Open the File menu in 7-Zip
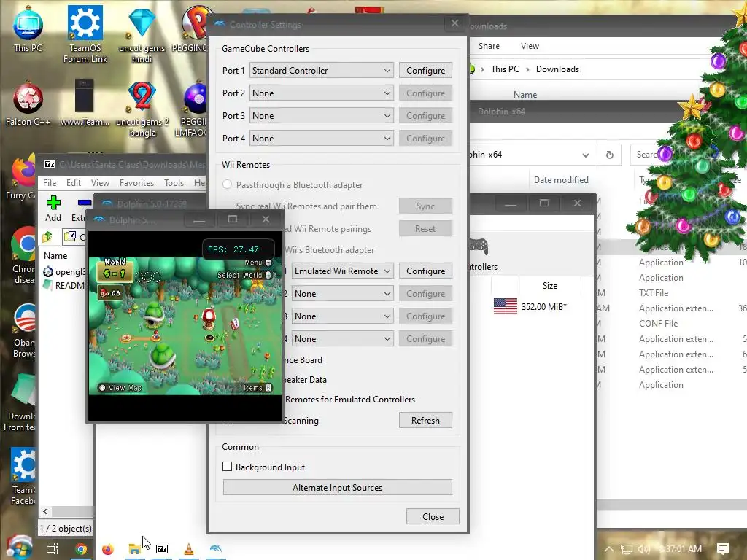The width and height of the screenshot is (747, 560). point(50,183)
